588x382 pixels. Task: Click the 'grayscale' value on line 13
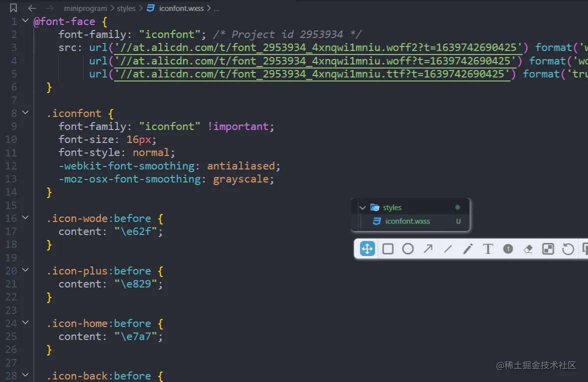241,179
